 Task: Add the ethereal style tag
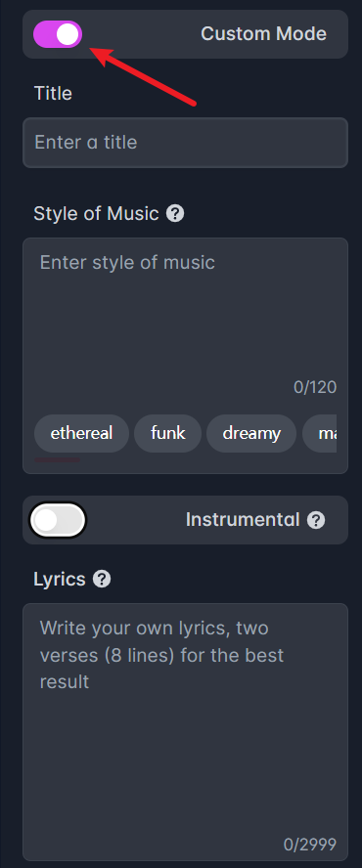81,433
